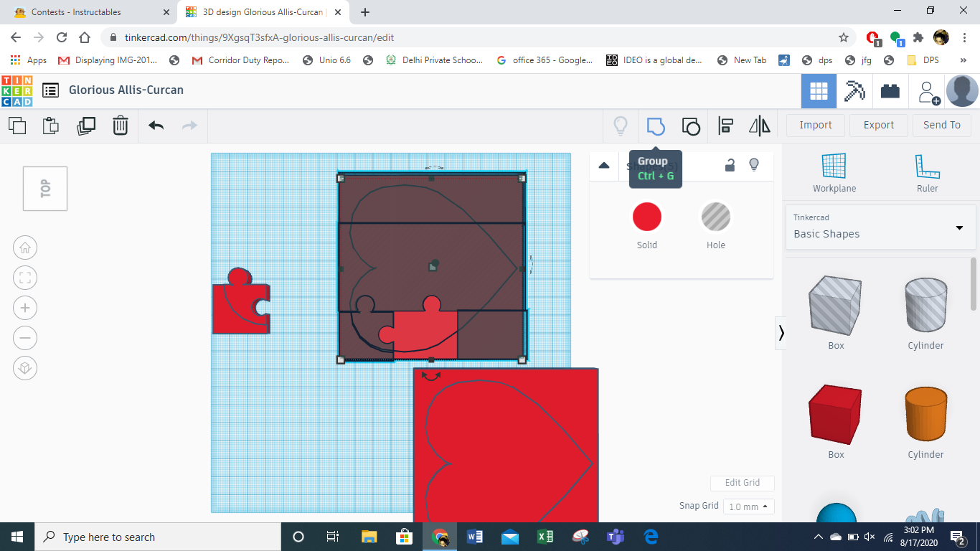The width and height of the screenshot is (980, 551).
Task: Open the Snap Grid 1.0 mm dropdown
Action: (748, 507)
